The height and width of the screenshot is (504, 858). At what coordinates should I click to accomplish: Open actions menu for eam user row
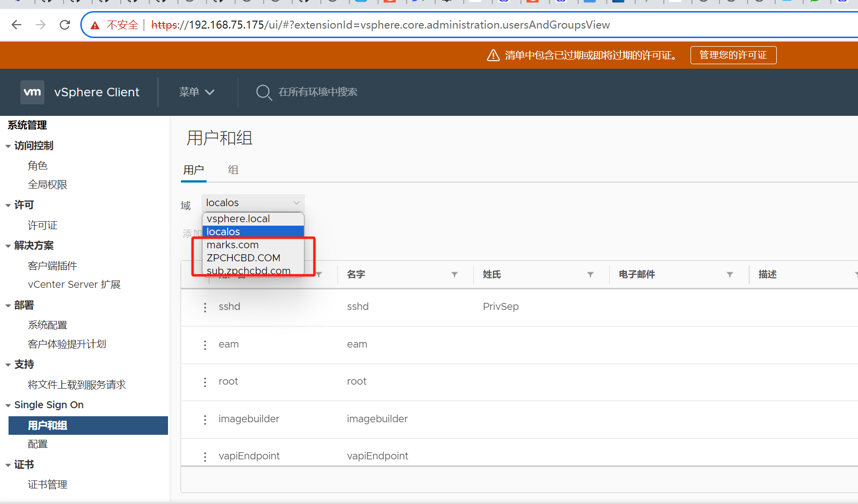(205, 345)
